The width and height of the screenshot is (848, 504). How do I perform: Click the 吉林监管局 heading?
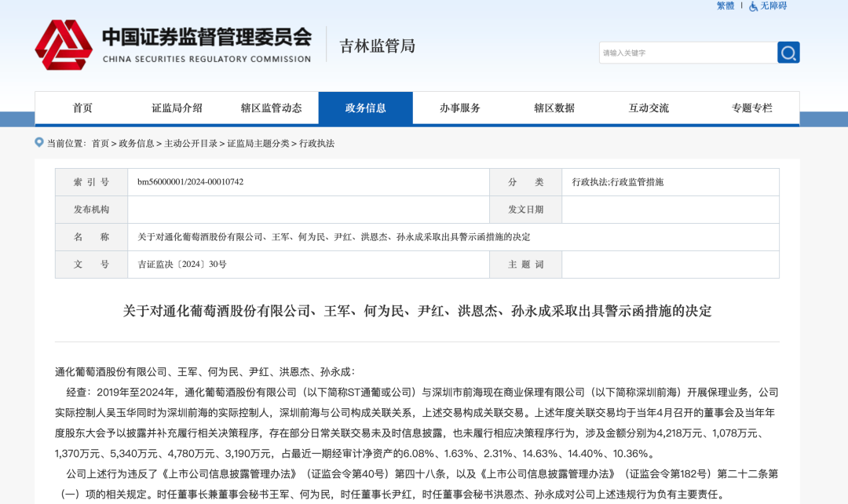tap(377, 46)
